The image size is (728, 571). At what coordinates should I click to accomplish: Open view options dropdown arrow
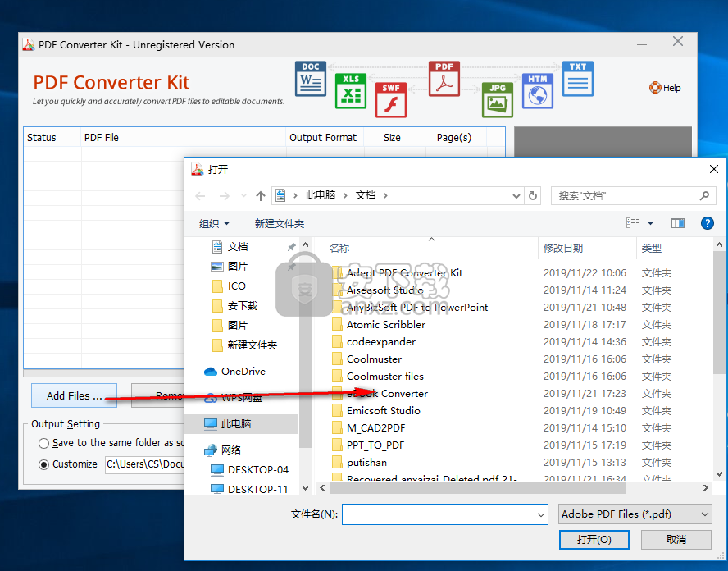(x=650, y=223)
